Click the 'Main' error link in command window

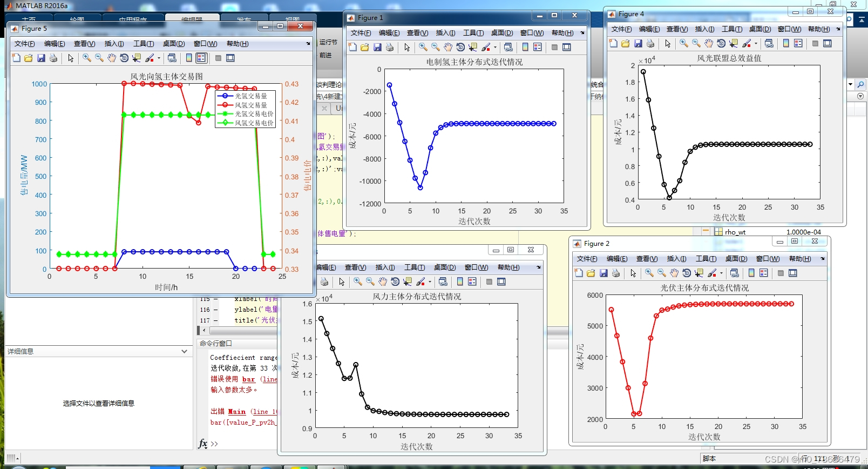pos(236,412)
